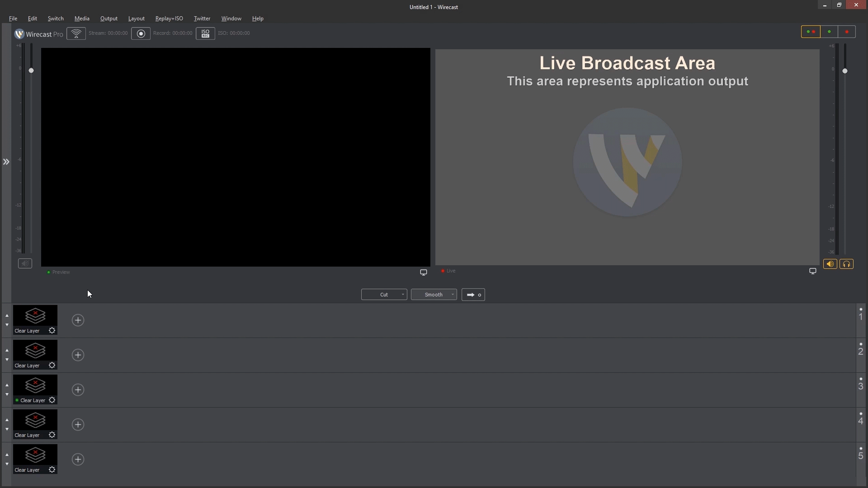Expand the left side panel chevron
The width and height of the screenshot is (868, 488).
[6, 162]
